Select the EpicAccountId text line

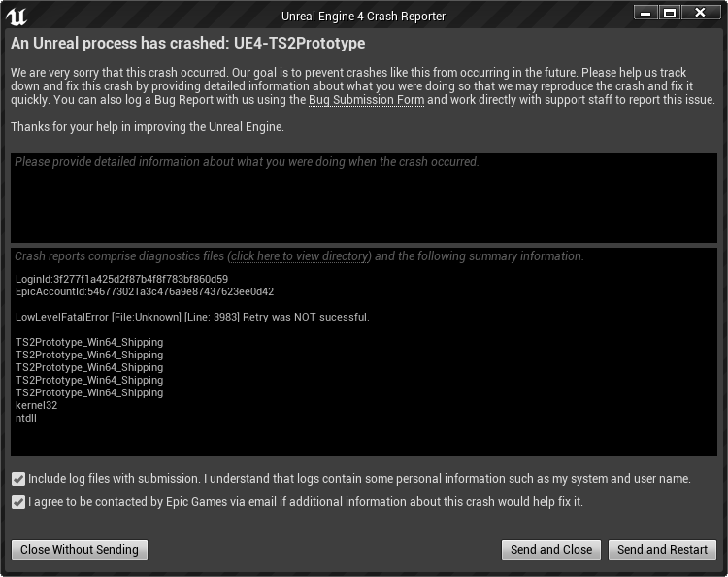pyautogui.click(x=145, y=291)
